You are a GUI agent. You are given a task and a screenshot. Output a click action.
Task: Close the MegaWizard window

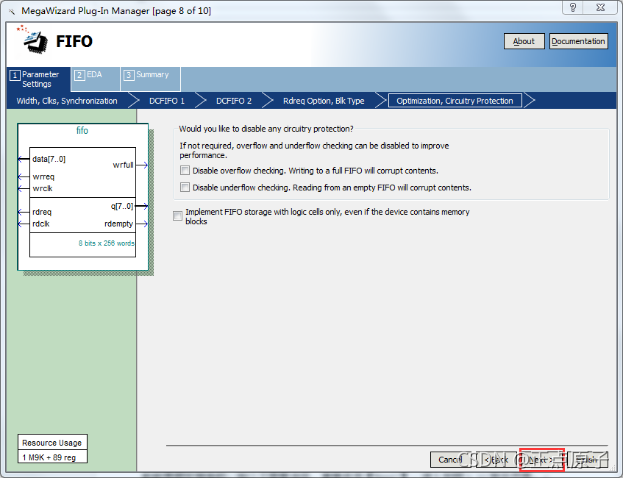point(601,7)
